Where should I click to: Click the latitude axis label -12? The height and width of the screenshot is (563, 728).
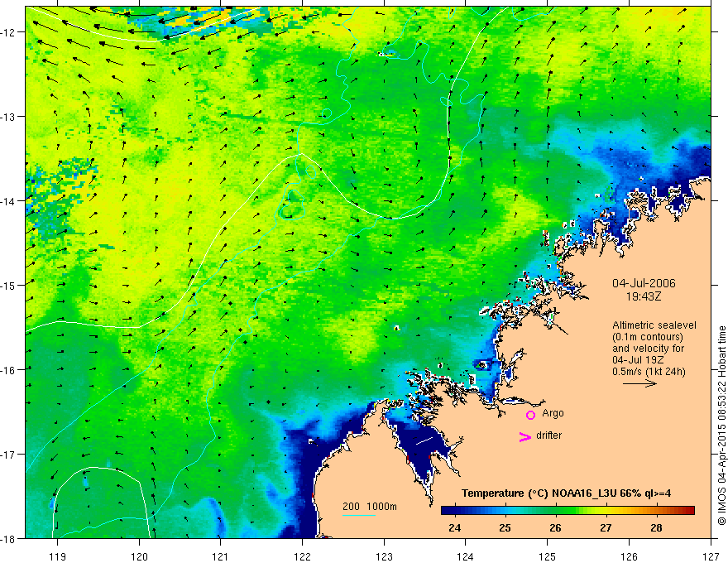(x=9, y=31)
